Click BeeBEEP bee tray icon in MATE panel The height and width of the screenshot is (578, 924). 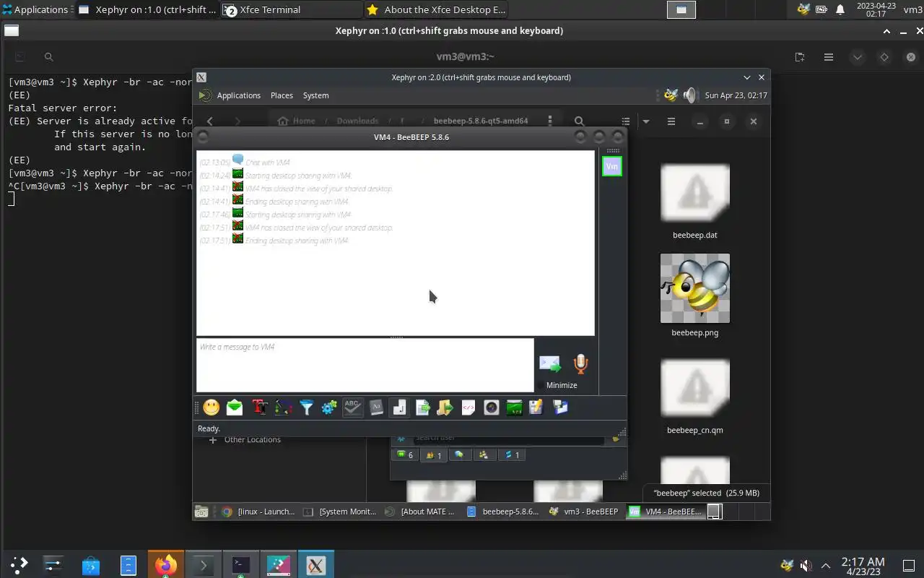point(671,95)
